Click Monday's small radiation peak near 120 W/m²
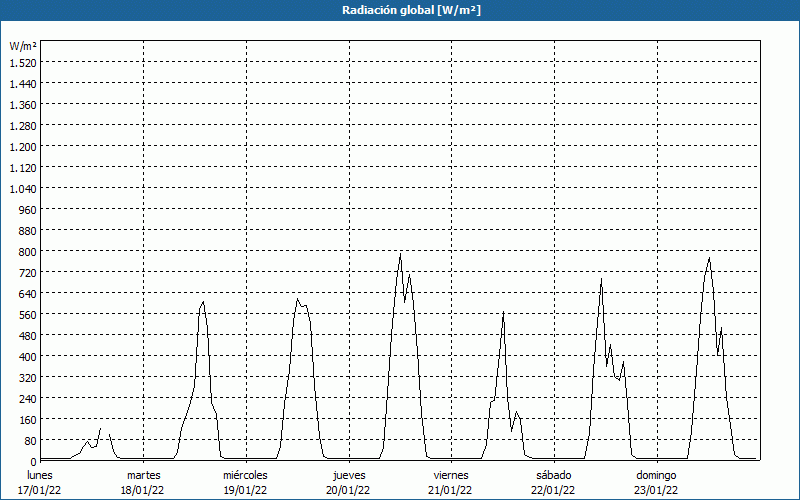This screenshot has width=800, height=500. [101, 429]
